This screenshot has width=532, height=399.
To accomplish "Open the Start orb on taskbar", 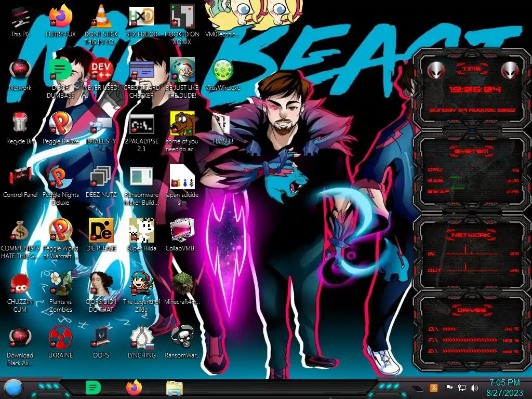I will pyautogui.click(x=14, y=388).
